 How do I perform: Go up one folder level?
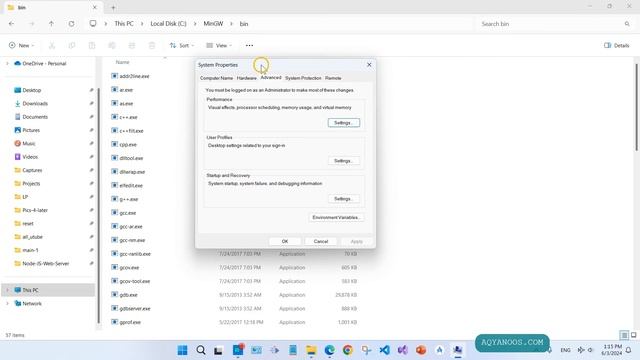51,24
